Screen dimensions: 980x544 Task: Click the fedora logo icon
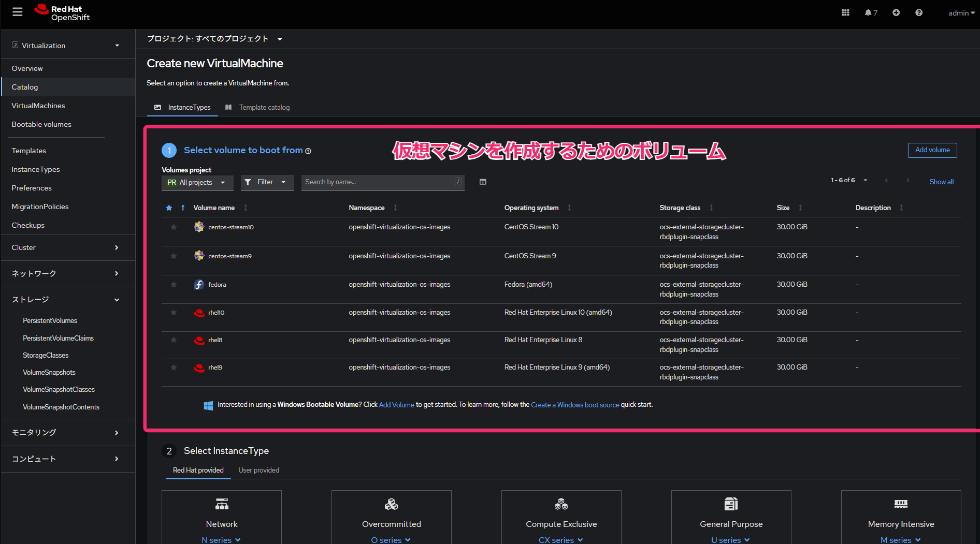(x=199, y=284)
